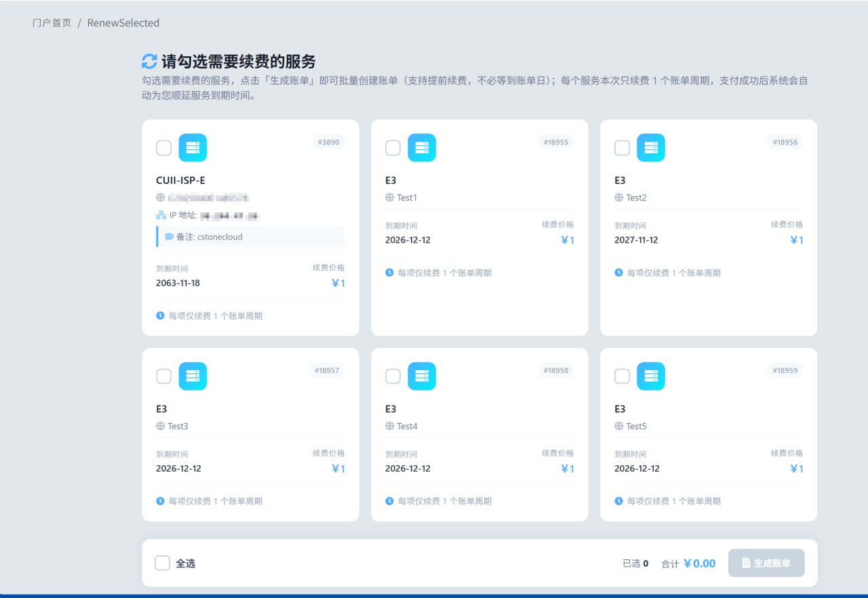This screenshot has width=868, height=598.
Task: Tick the checkbox on CUII-ISP-E card
Action: pyautogui.click(x=163, y=148)
